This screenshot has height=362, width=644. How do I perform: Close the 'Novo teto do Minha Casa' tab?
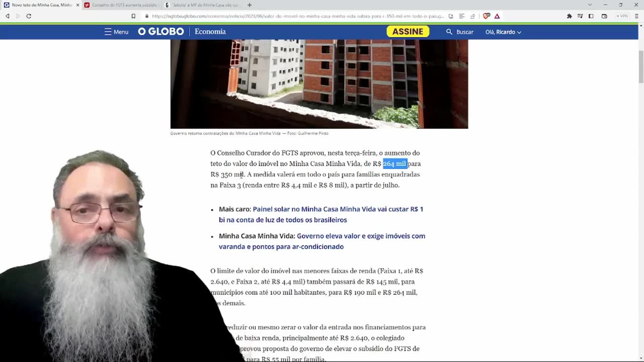[x=77, y=5]
